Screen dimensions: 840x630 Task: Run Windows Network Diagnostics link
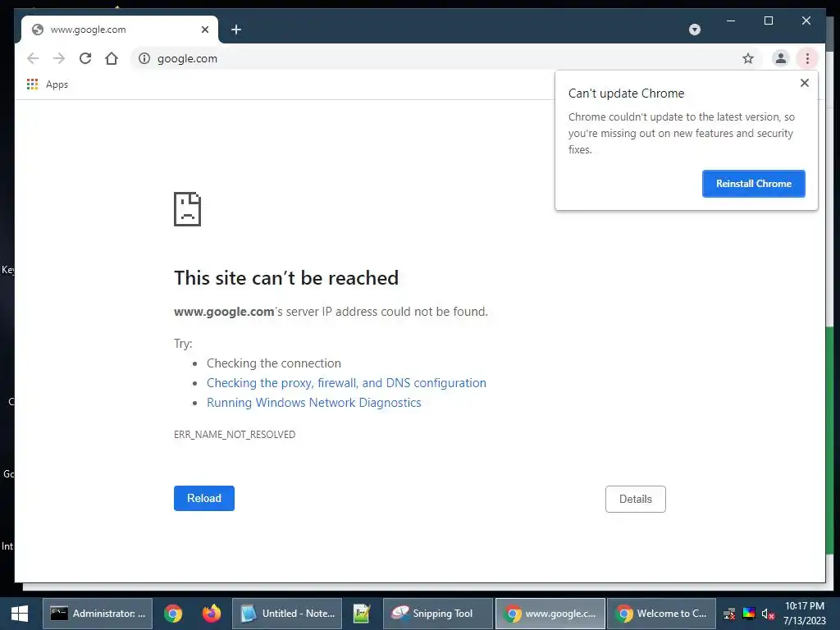(314, 403)
